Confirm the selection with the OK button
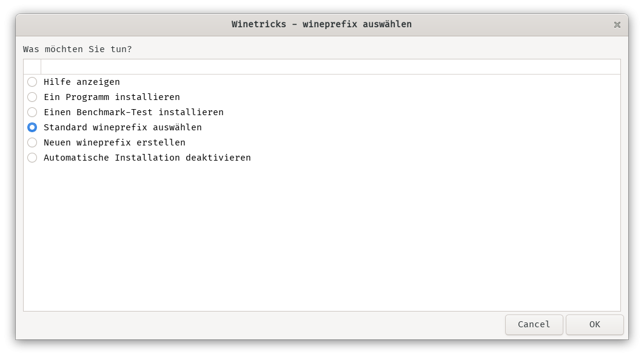The width and height of the screenshot is (644, 357). [x=595, y=325]
